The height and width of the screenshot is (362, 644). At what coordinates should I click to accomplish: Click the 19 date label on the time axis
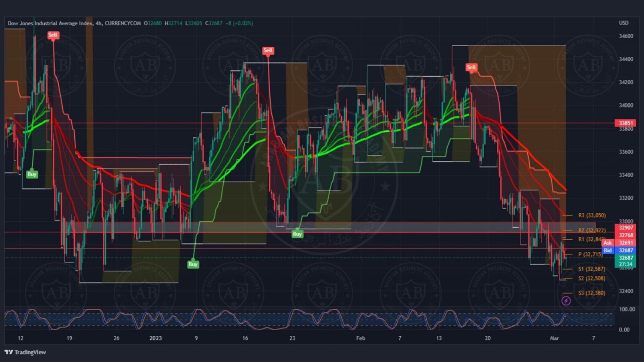(70, 338)
